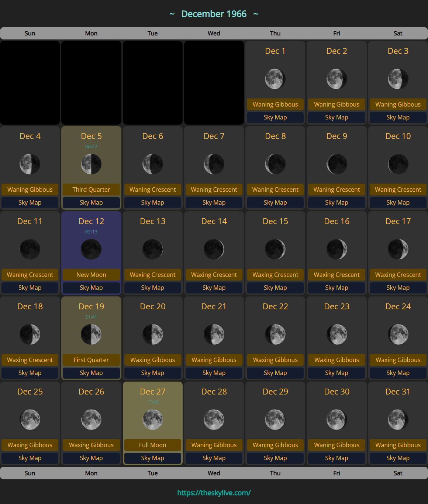Viewport: 428px width, 504px height.
Task: Click the Dec 18 moon image
Action: tap(30, 334)
